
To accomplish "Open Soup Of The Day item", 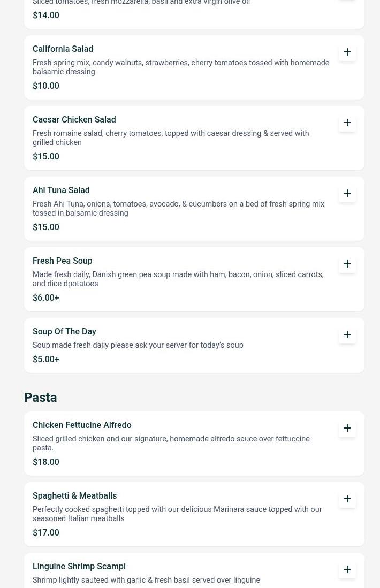I will coord(64,331).
